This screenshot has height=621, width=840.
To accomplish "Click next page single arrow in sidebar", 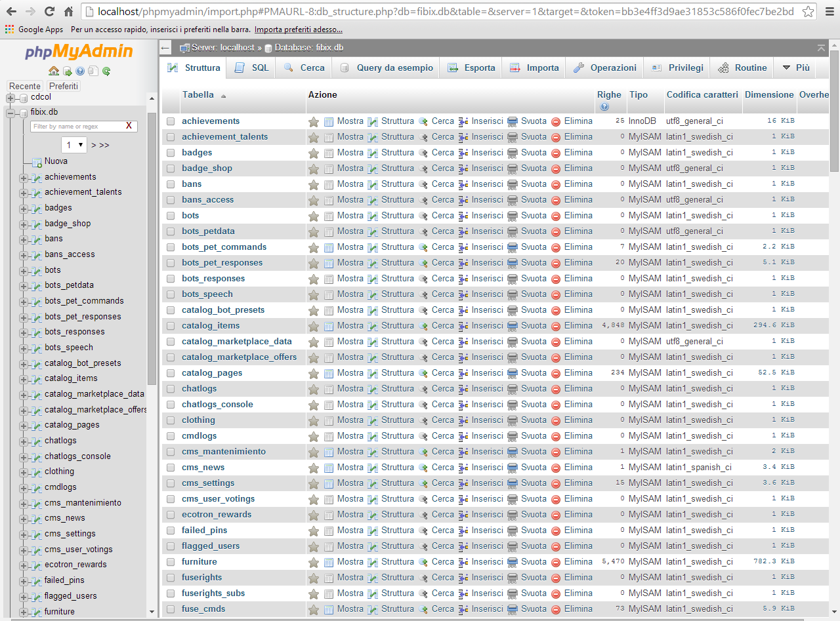I will [x=93, y=145].
